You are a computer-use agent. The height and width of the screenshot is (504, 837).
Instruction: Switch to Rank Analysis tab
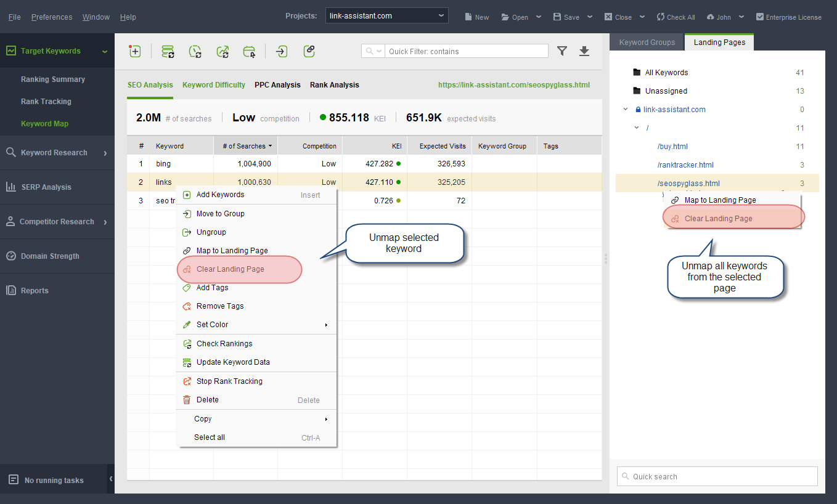[335, 85]
